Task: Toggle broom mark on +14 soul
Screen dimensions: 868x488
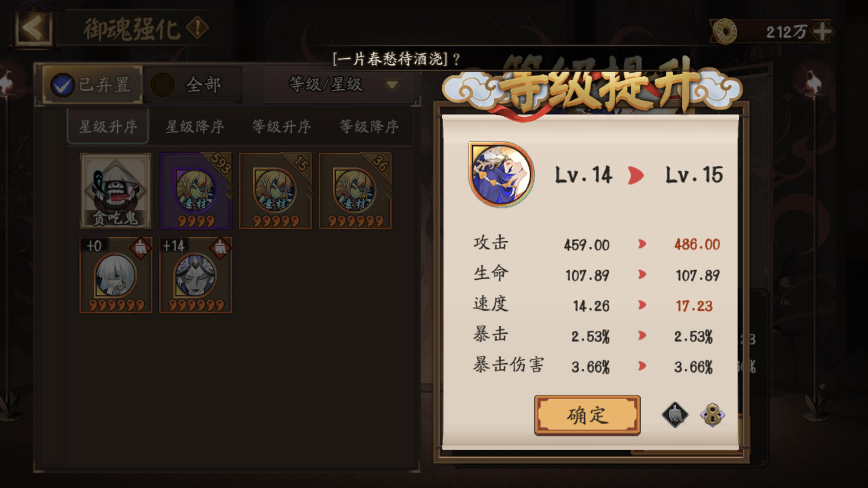Action: pos(220,248)
